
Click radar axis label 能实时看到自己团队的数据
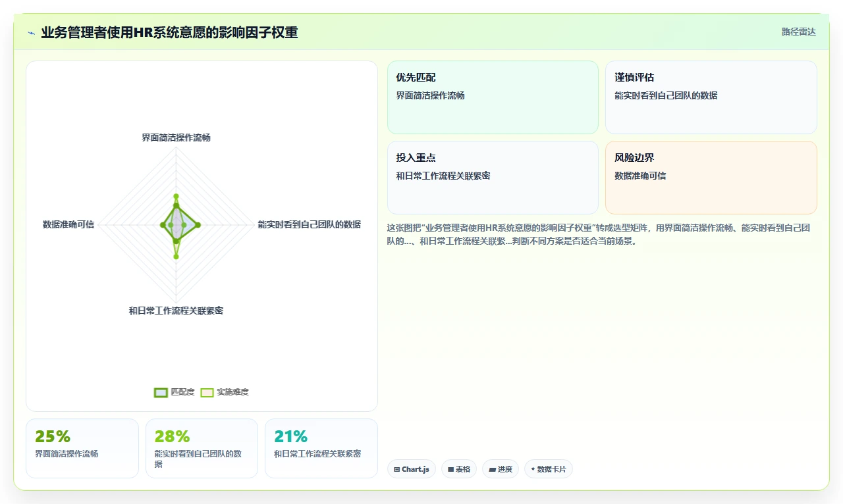(309, 224)
